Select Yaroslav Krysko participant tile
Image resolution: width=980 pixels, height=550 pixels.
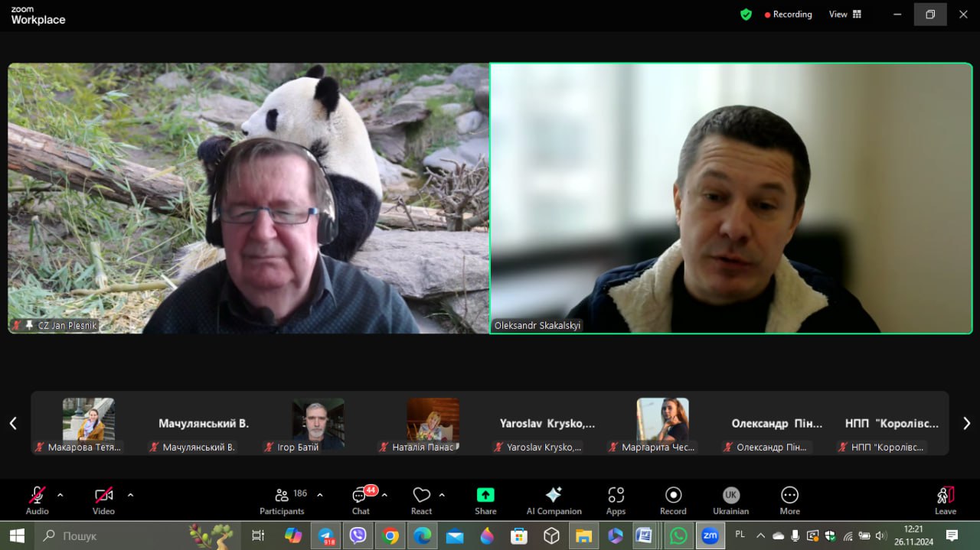click(x=547, y=425)
